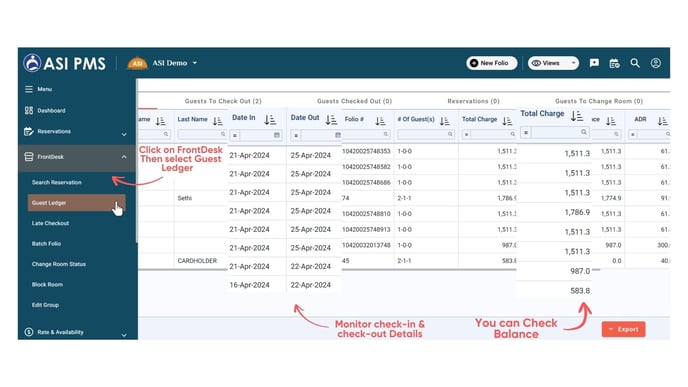The width and height of the screenshot is (688, 387).
Task: Click the # Of Guest(s) filter field
Action: click(425, 134)
